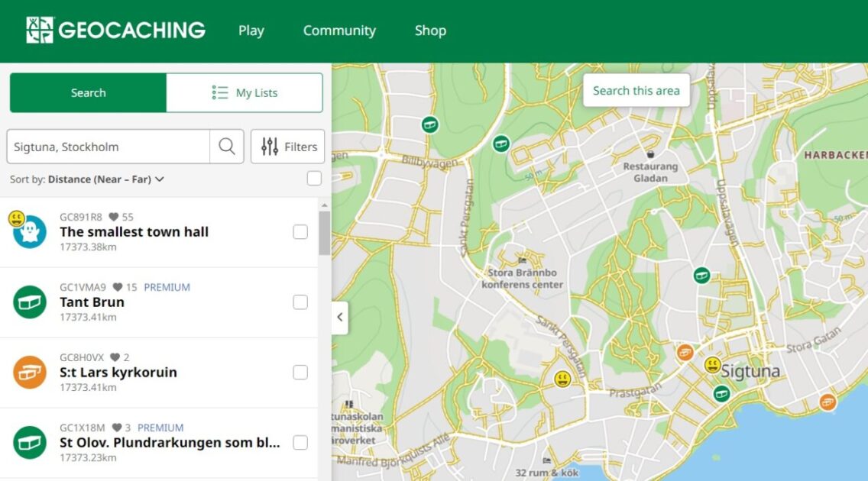
Task: Check the Tant Brun selection box
Action: [300, 302]
